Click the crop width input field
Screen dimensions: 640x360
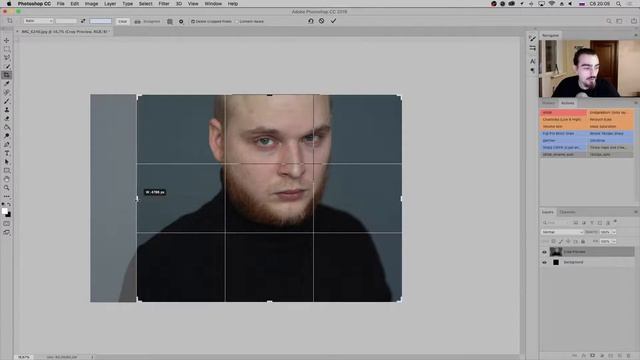66,21
